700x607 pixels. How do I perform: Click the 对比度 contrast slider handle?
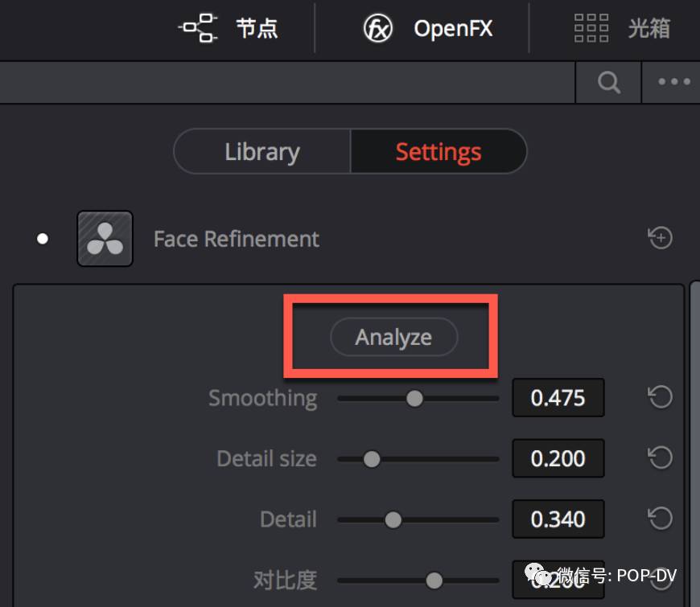click(x=434, y=580)
